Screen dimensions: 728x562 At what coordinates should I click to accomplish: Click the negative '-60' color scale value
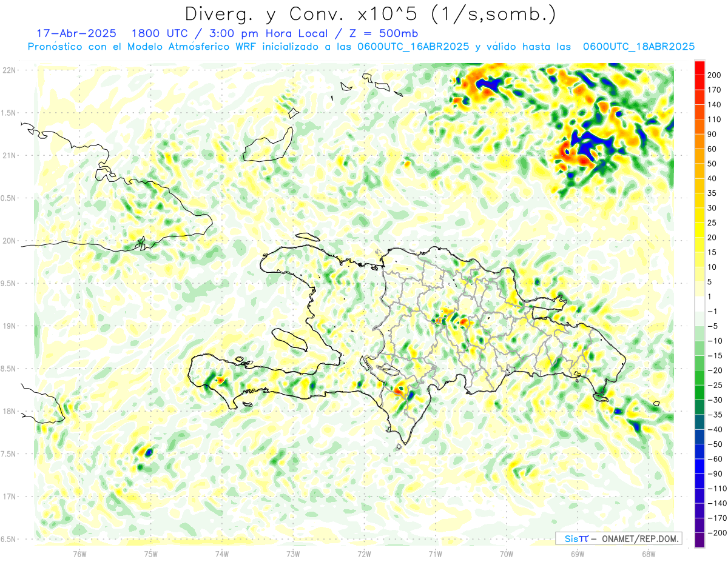pyautogui.click(x=715, y=459)
